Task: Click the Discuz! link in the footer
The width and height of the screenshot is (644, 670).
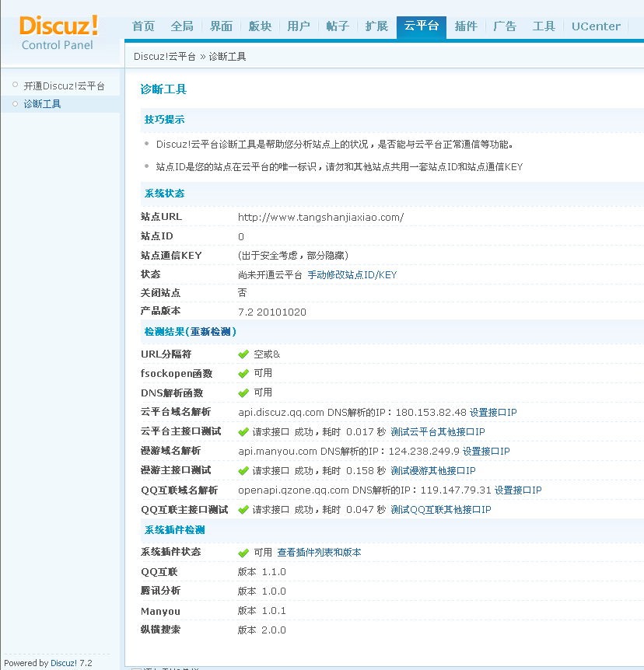Action: tap(64, 663)
